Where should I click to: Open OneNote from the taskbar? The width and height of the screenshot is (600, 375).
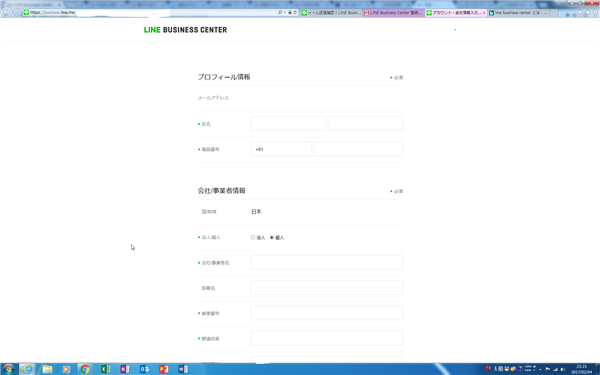125,369
